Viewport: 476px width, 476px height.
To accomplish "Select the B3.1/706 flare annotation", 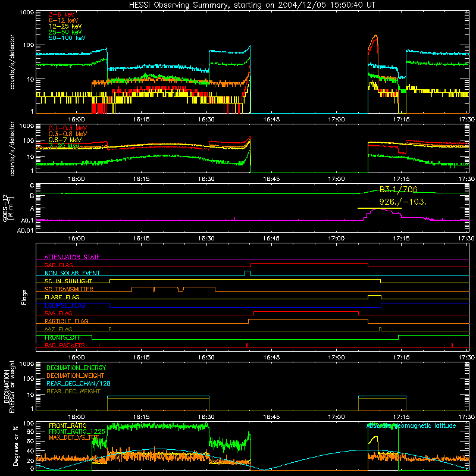I will pos(398,189).
